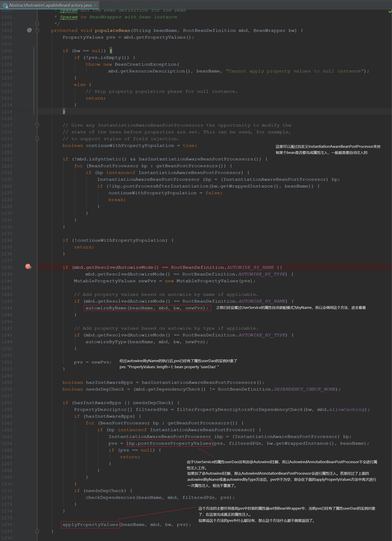The width and height of the screenshot is (392, 541).
Task: Open the green checkmark inspection indicator
Action: point(390,12)
